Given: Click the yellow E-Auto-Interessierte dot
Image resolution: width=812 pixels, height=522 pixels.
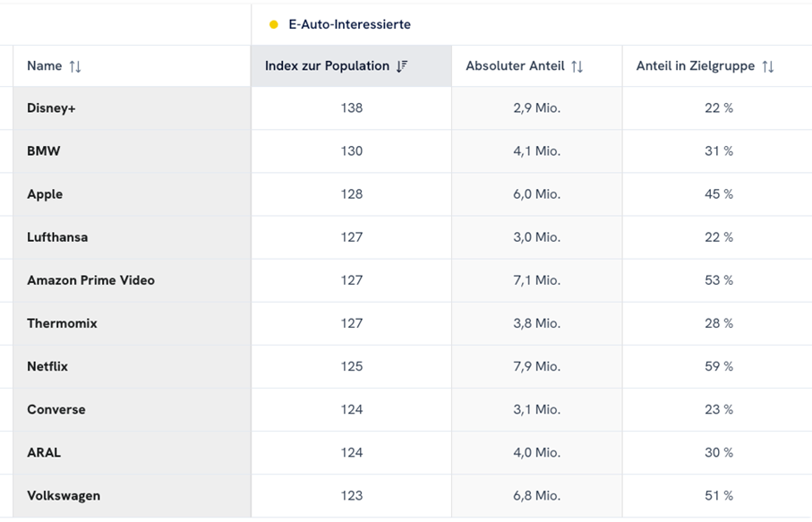Looking at the screenshot, I should (x=274, y=25).
